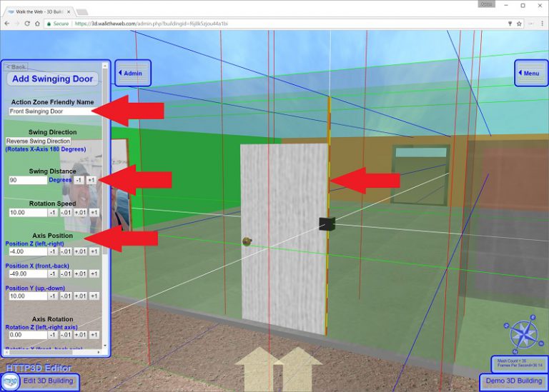Decrease Position Z by 1
This screenshot has height=392, width=549.
pos(52,251)
